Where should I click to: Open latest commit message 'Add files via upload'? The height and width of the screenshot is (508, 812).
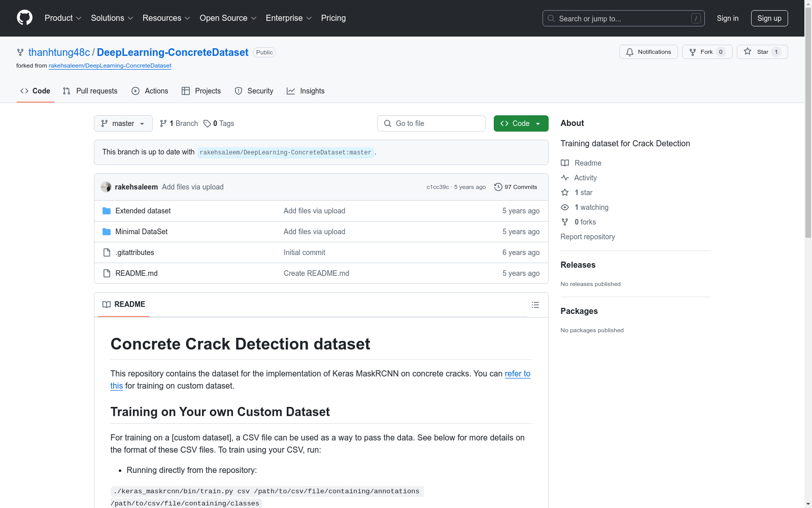193,187
